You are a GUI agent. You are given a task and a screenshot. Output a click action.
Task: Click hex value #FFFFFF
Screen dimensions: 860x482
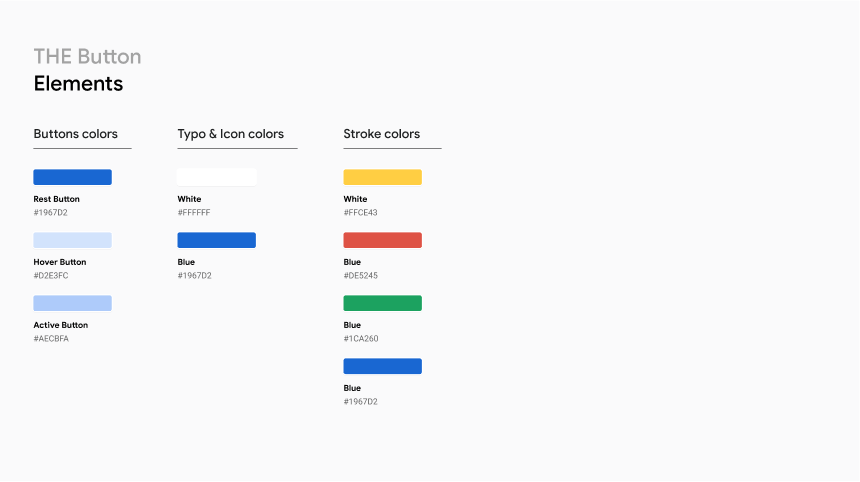click(194, 213)
